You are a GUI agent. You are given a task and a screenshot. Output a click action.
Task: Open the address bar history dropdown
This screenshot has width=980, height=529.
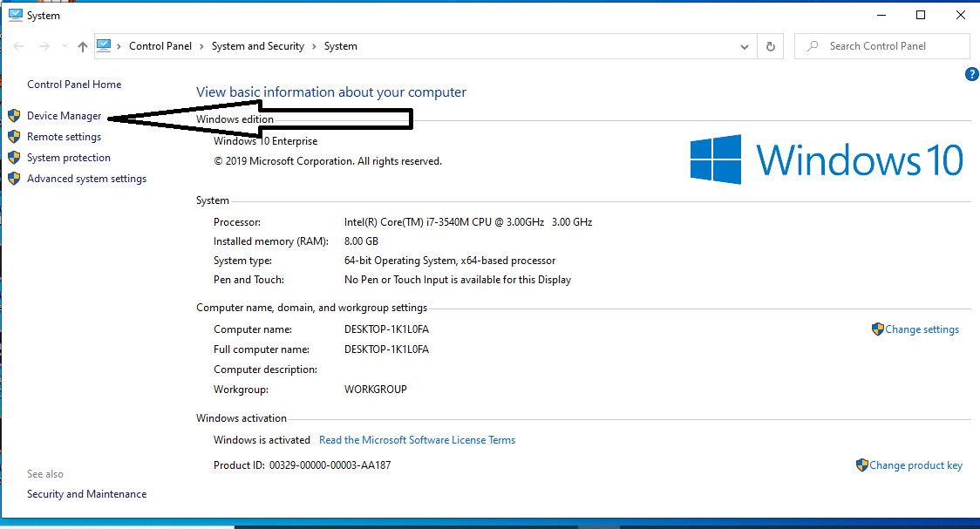point(744,45)
